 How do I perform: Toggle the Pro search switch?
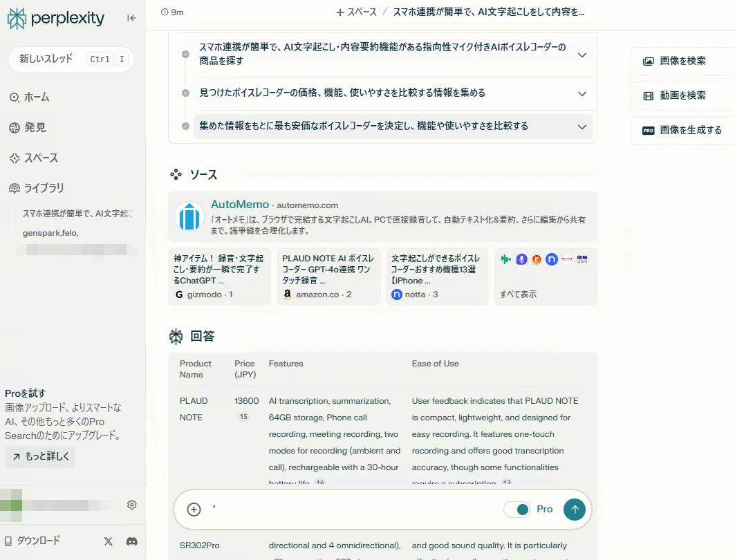(x=517, y=510)
